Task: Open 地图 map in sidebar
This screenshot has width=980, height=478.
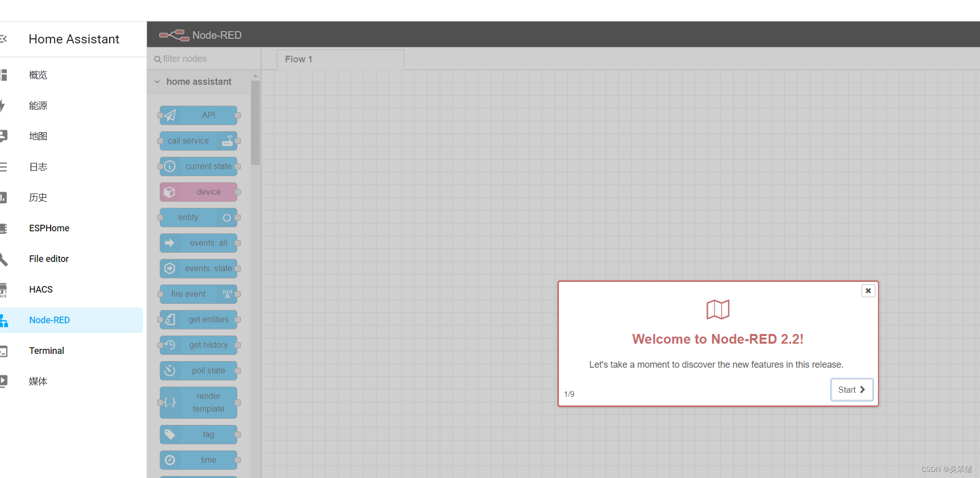Action: tap(71, 136)
